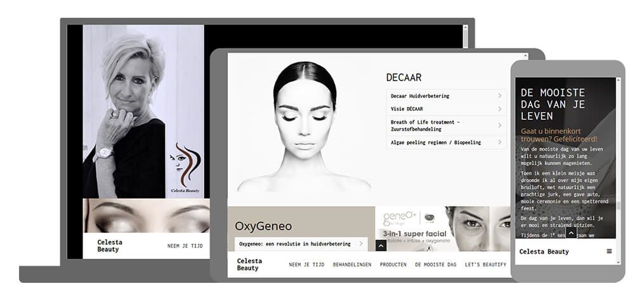Open Oxygeneo: een revolutie in huidverbetering
The width and height of the screenshot is (644, 300).
coord(294,244)
